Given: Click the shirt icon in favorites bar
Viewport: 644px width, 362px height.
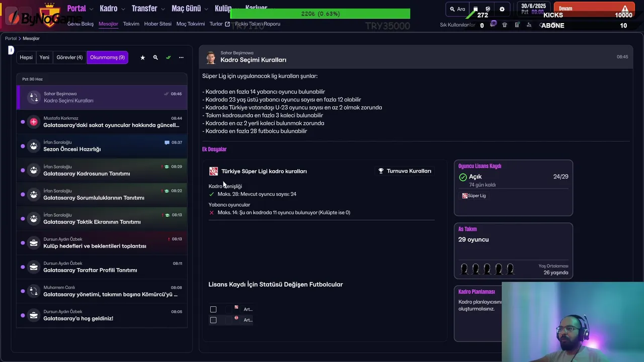Looking at the screenshot, I should tap(505, 25).
